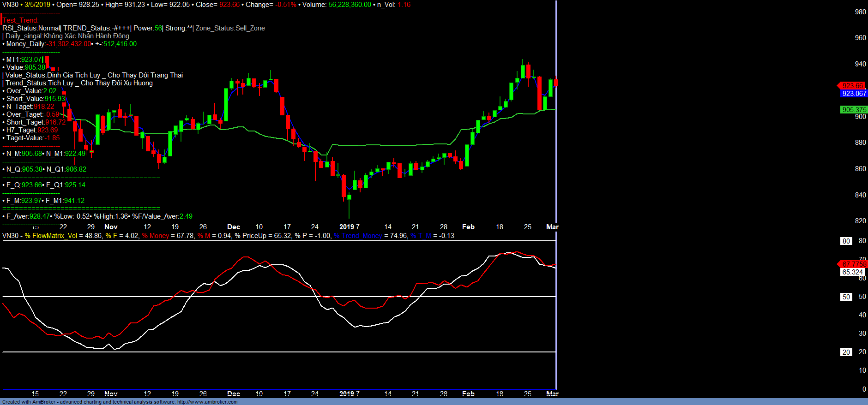Click the Zone_Status:Sell_Zone text
Image resolution: width=868 pixels, height=405 pixels.
230,28
